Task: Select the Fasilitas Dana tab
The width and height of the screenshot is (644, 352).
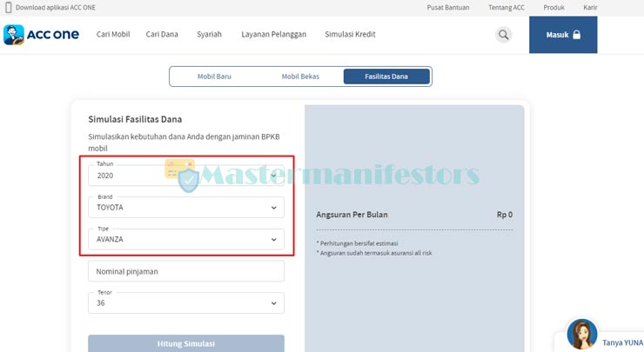Action: pyautogui.click(x=386, y=76)
